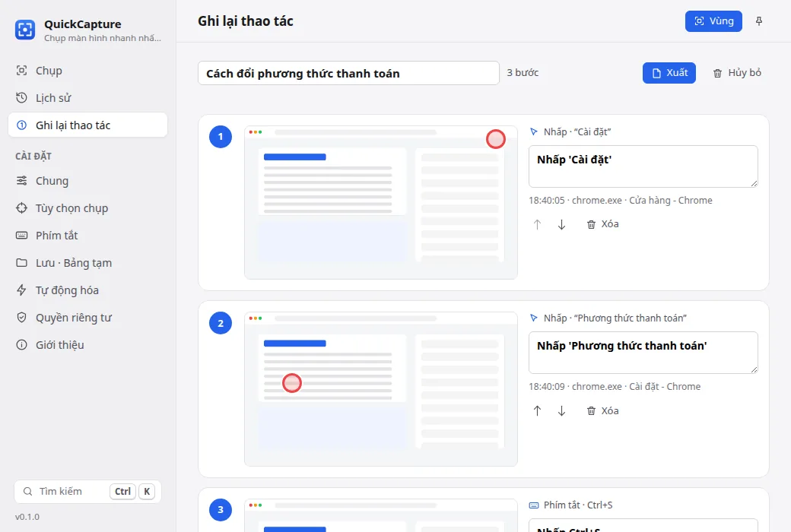Click step 1 timestamp 18:40:05 text
Image resolution: width=791 pixels, height=532 pixels.
coord(547,200)
